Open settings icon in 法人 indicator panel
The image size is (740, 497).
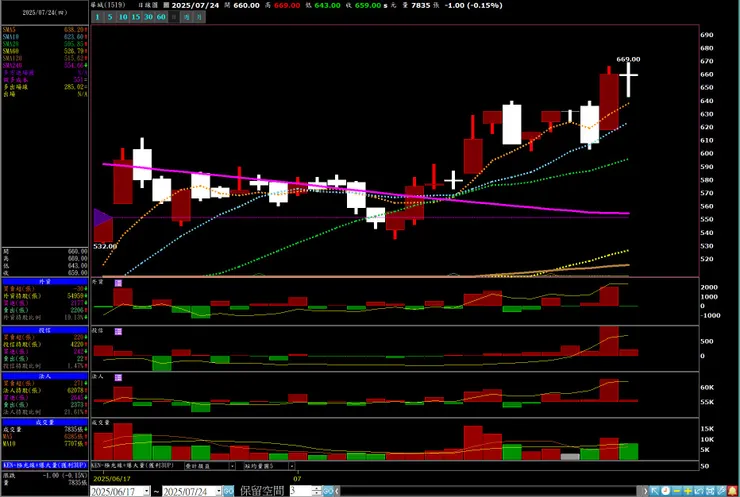point(118,378)
